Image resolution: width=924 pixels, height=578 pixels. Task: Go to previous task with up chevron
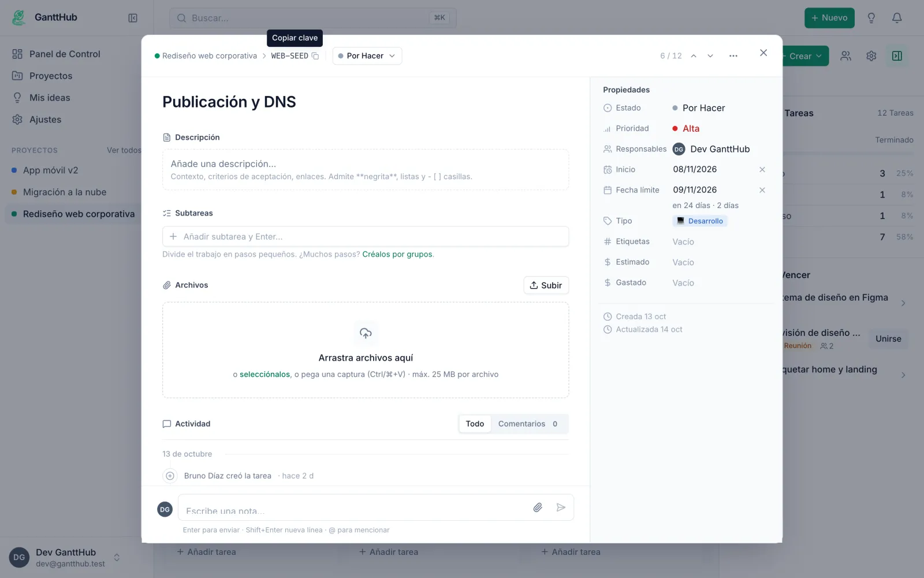(694, 56)
